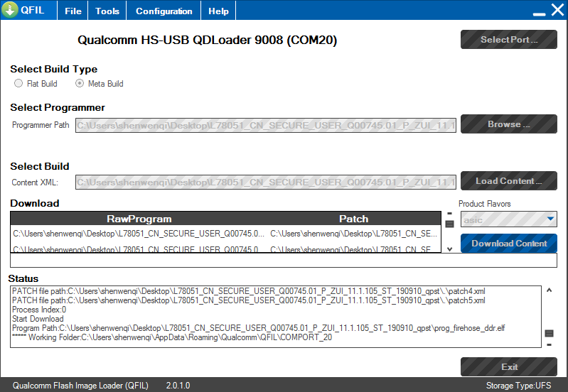Click the Content XML path field
This screenshot has width=568, height=392.
266,182
